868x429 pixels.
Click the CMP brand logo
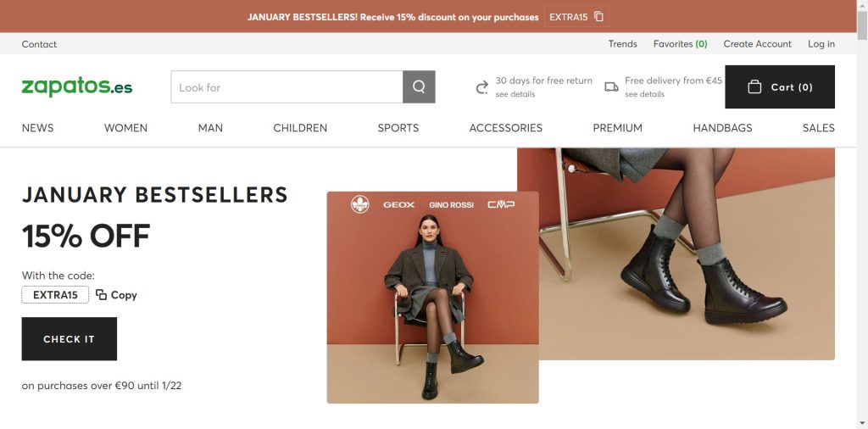point(501,204)
